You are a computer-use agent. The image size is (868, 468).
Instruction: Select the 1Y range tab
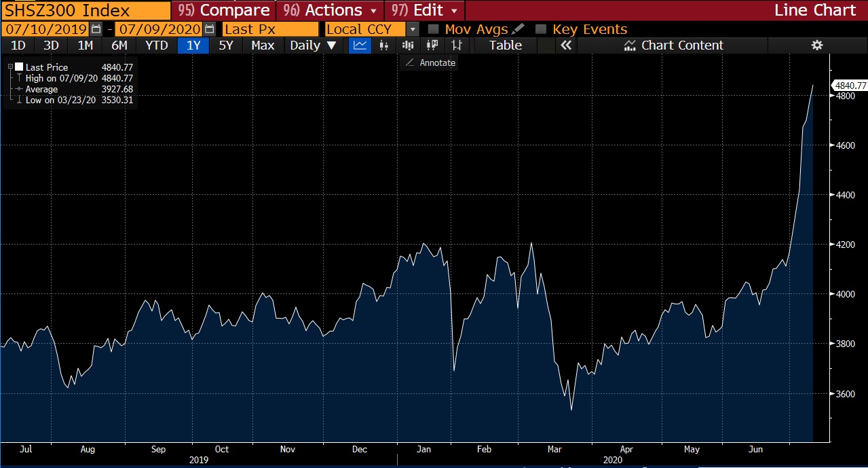click(193, 46)
